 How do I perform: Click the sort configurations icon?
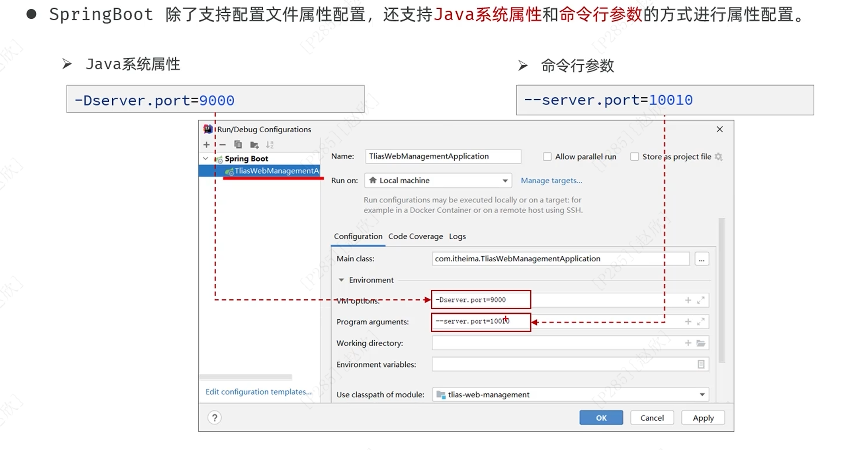coord(270,145)
